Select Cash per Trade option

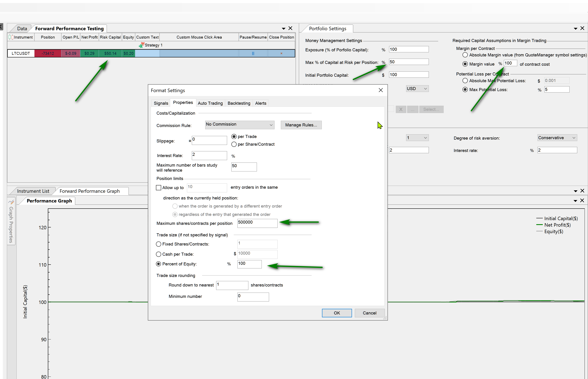[159, 254]
